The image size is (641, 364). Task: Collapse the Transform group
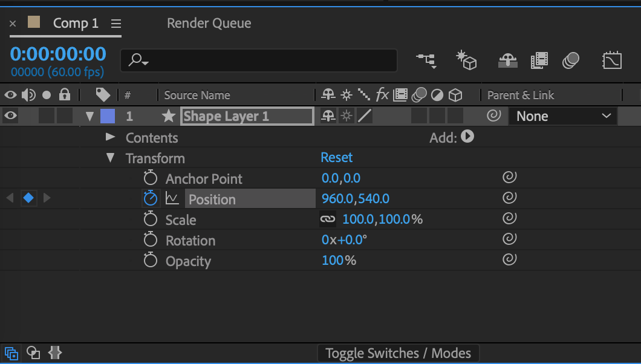point(111,158)
